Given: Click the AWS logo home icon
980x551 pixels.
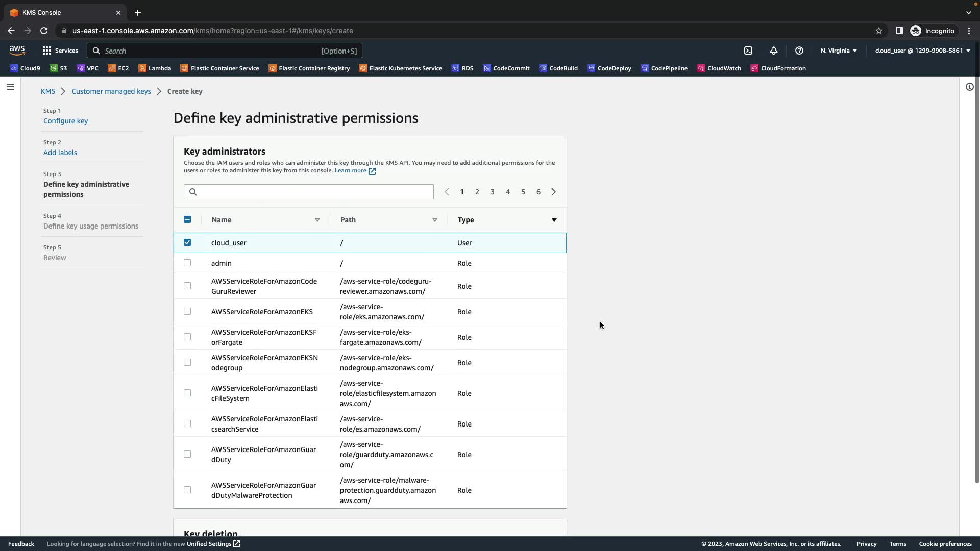Looking at the screenshot, I should pyautogui.click(x=17, y=50).
